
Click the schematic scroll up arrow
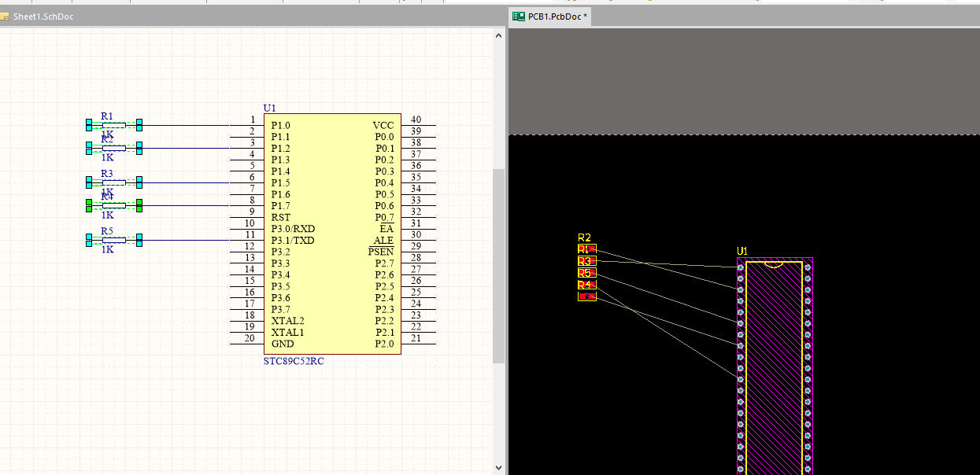click(497, 35)
